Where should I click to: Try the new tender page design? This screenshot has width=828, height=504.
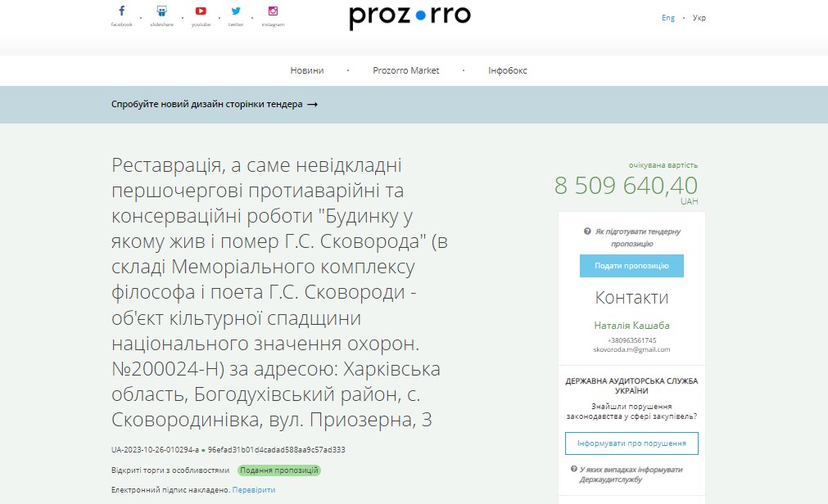(x=214, y=104)
